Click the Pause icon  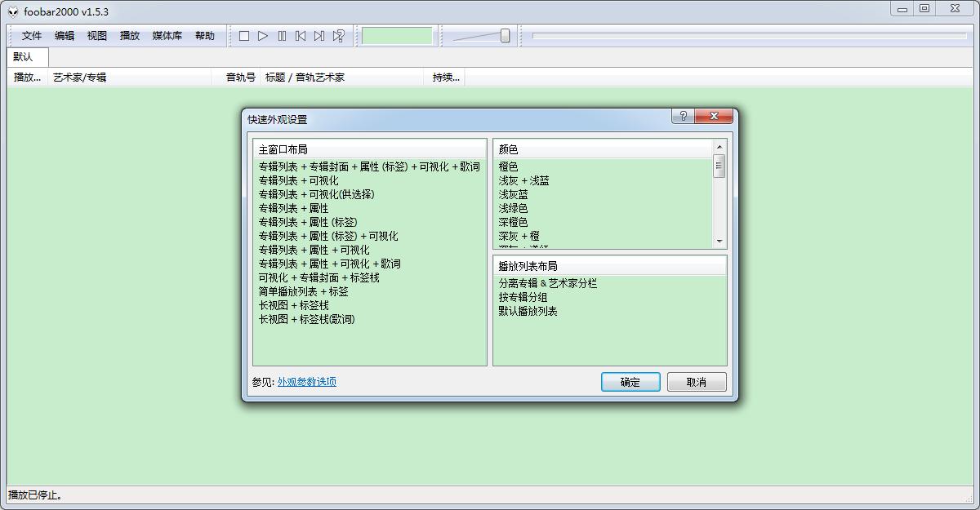(x=282, y=35)
